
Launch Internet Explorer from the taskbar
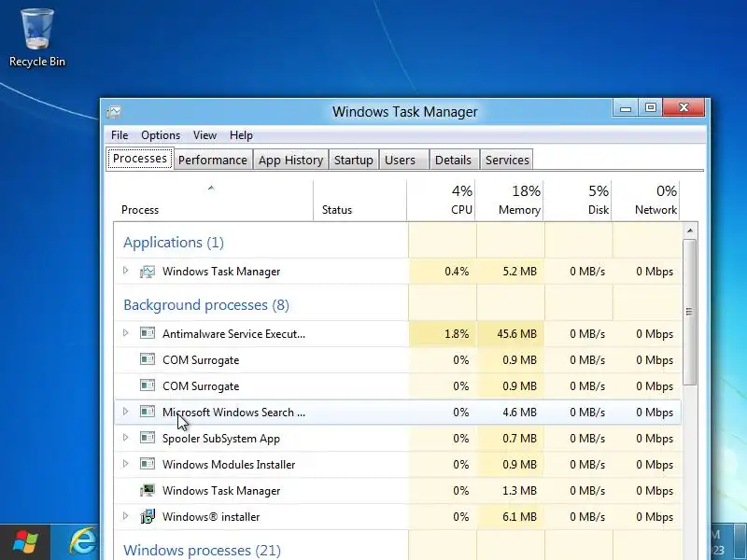coord(83,542)
